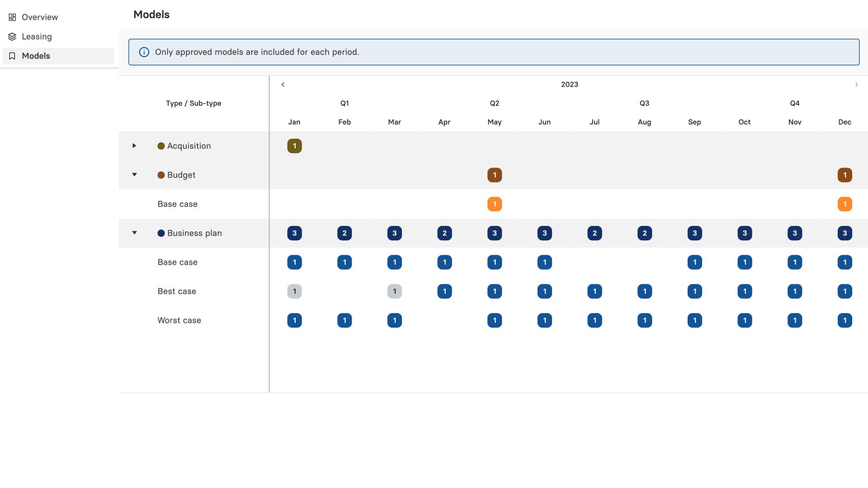Click the January Acquisition count badge
This screenshot has width=868, height=488.
[x=295, y=145]
